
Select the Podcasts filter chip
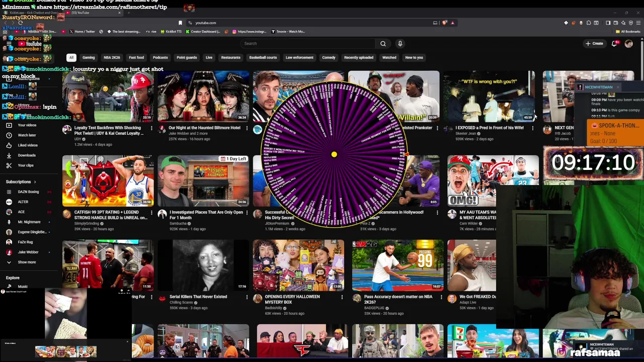tap(160, 57)
